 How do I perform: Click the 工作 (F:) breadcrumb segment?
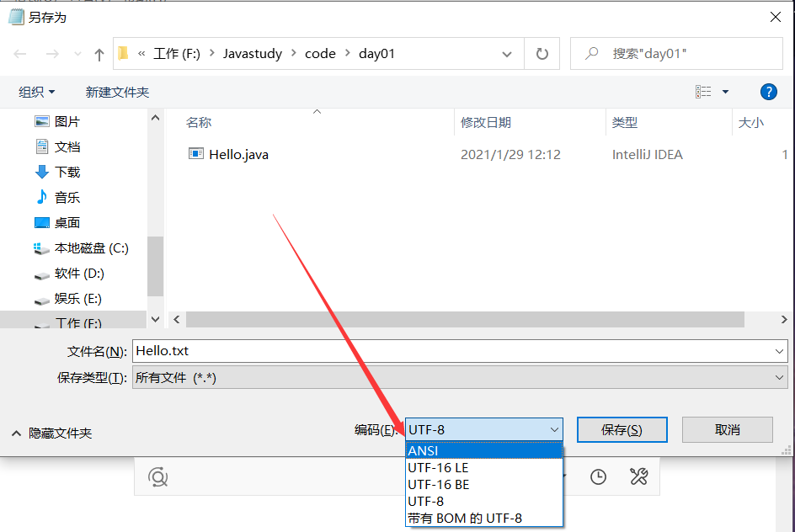(177, 54)
